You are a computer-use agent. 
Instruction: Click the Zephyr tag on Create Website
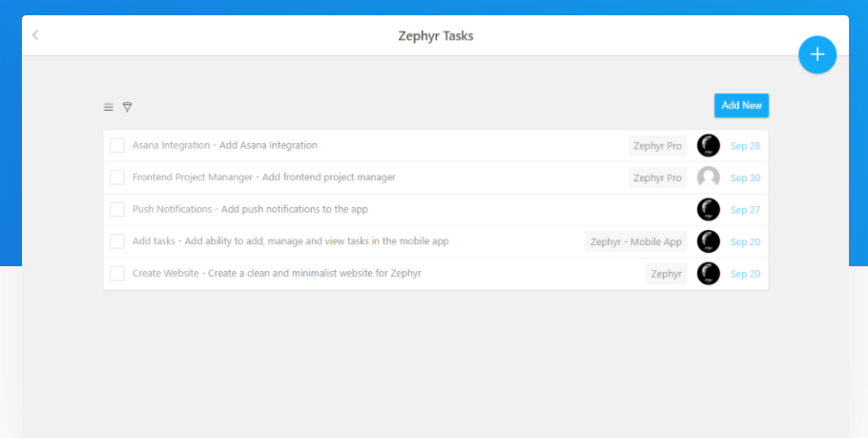(666, 274)
